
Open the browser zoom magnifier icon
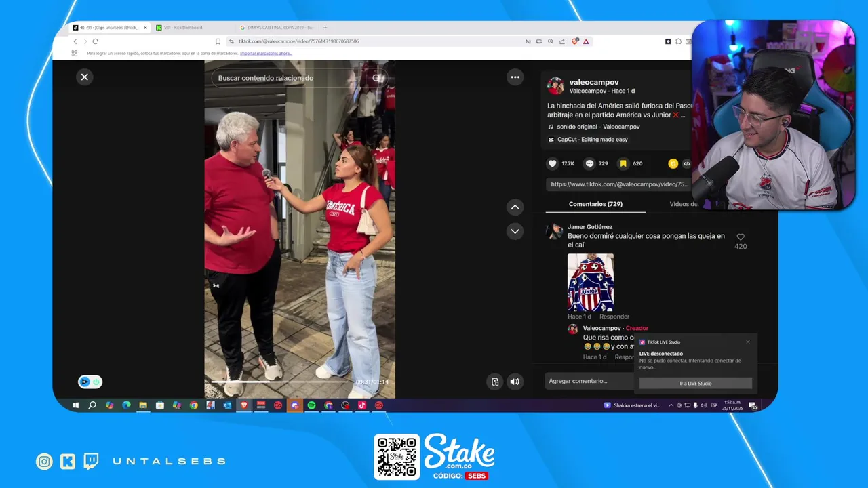click(551, 41)
